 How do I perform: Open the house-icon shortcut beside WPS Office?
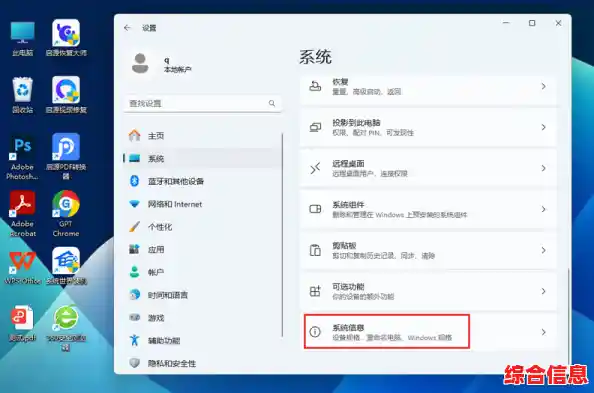66,266
